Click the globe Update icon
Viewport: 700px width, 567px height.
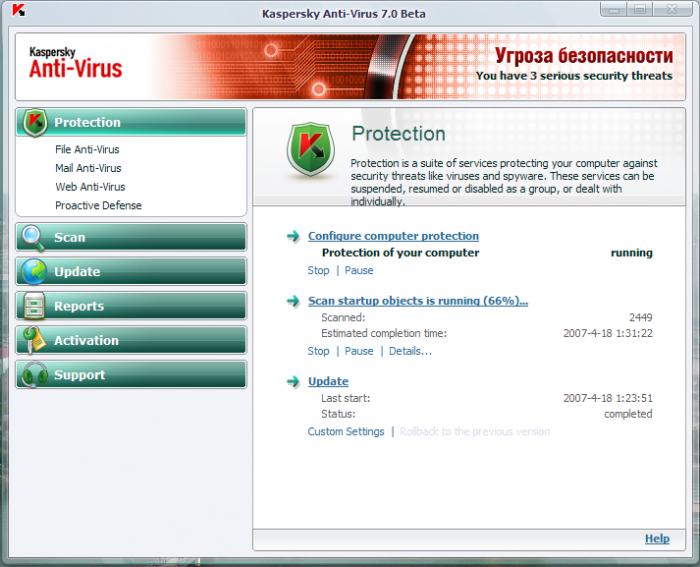click(x=34, y=271)
